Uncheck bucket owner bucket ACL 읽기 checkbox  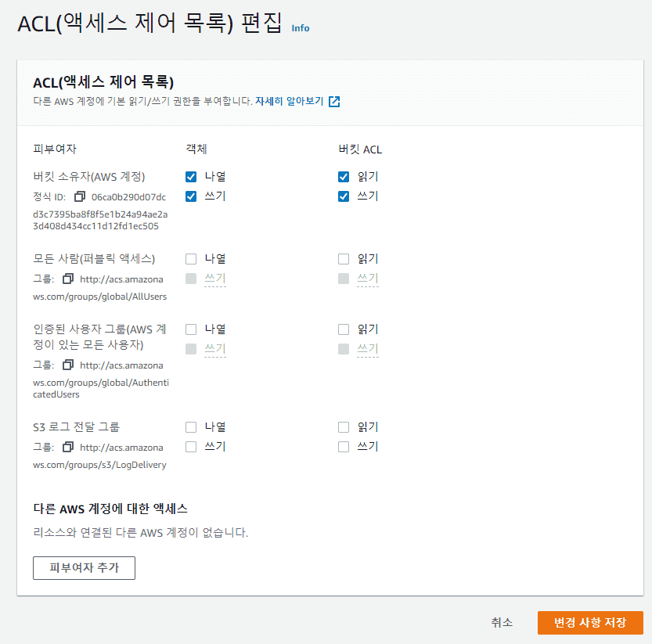pyautogui.click(x=344, y=177)
